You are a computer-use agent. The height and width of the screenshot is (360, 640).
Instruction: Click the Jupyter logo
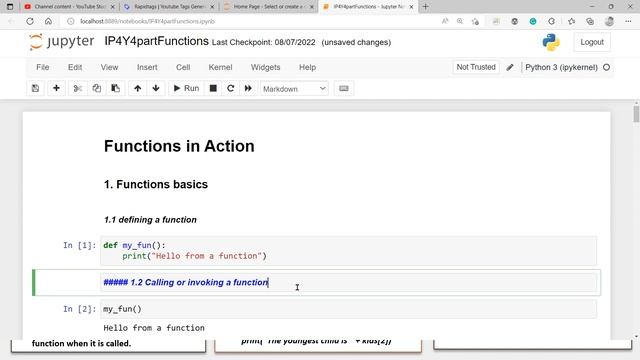click(62, 42)
